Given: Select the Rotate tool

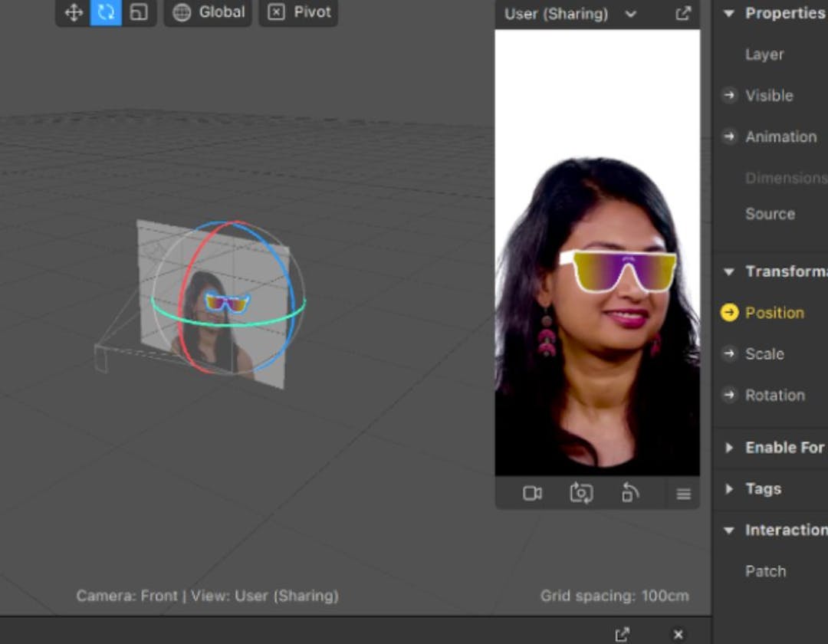Looking at the screenshot, I should pyautogui.click(x=105, y=12).
